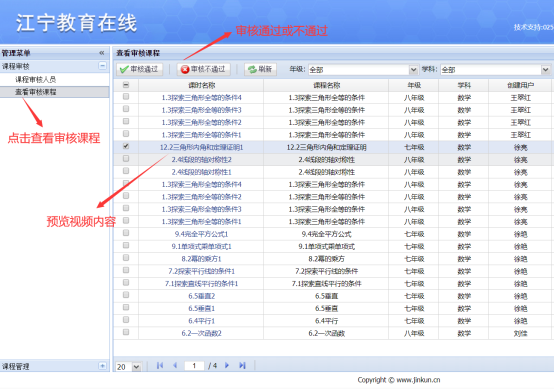Click the Copyright www.jinkun.cn footer text
554x391 pixels.
(x=399, y=380)
